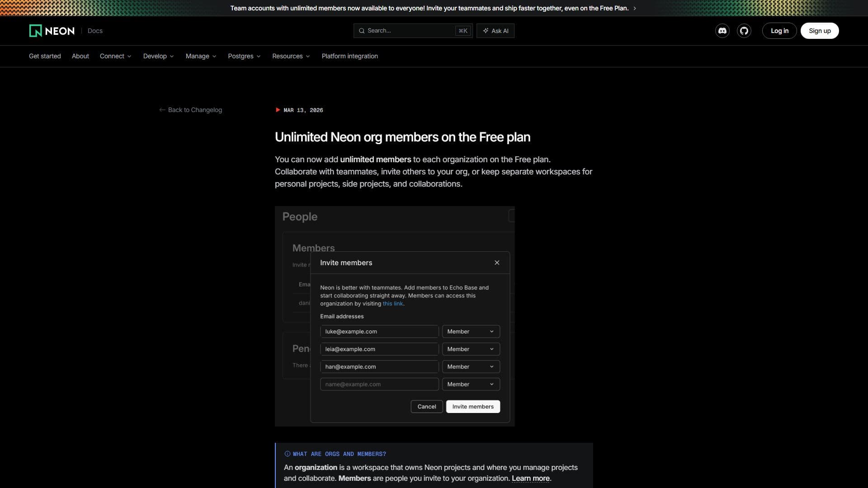Click the leia@example.com email field
This screenshot has width=868, height=488.
(379, 349)
